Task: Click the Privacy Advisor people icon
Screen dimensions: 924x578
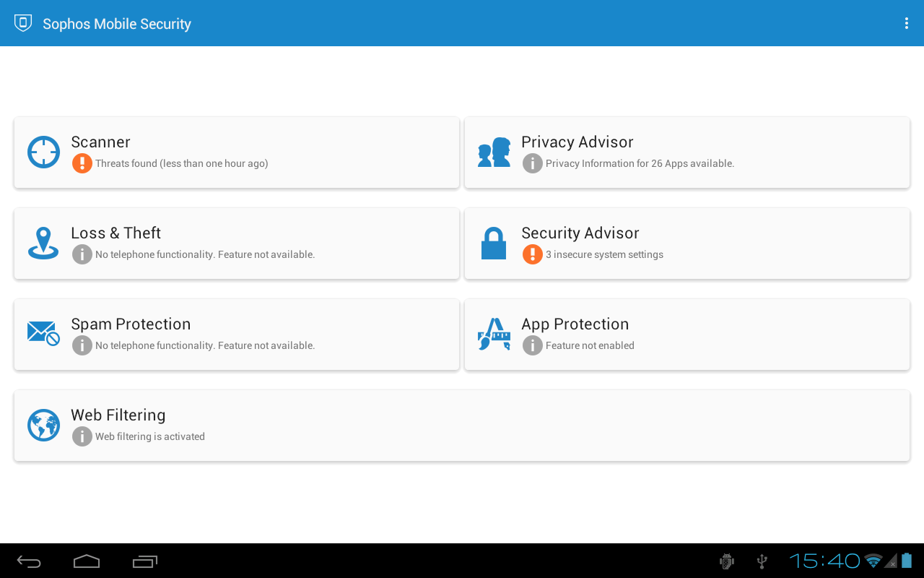Action: pos(494,152)
